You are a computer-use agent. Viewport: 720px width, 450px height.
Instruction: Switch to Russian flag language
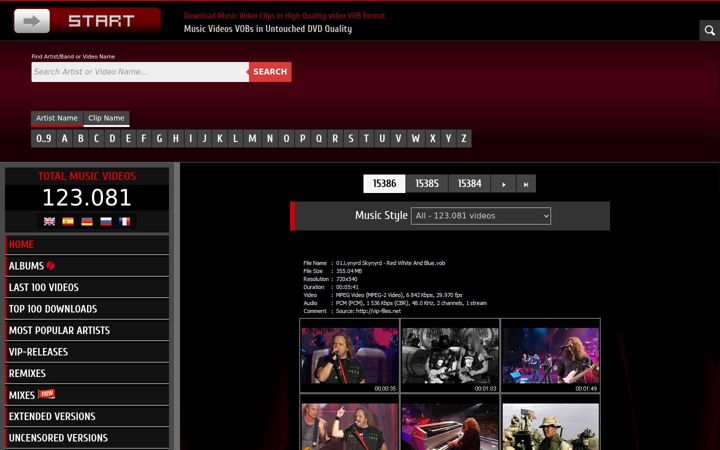106,221
